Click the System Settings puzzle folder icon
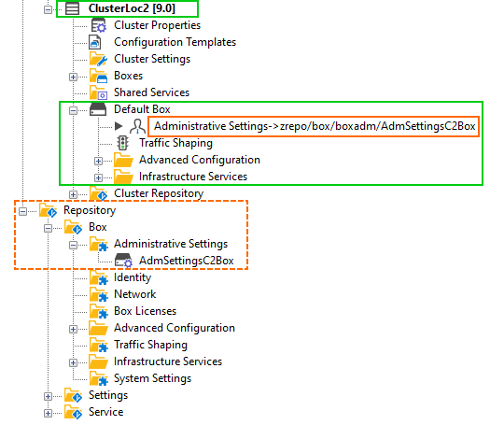Viewport: 504px width, 425px height. [x=98, y=378]
